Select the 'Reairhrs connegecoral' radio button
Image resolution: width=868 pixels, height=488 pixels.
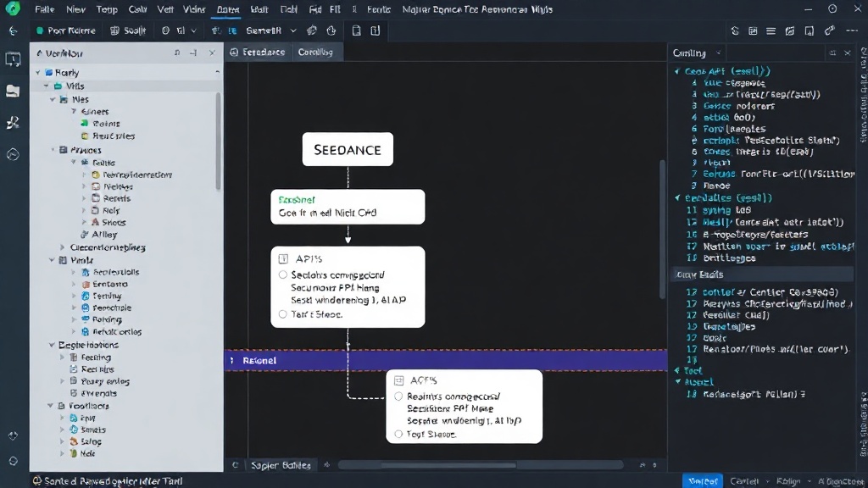[x=398, y=396]
